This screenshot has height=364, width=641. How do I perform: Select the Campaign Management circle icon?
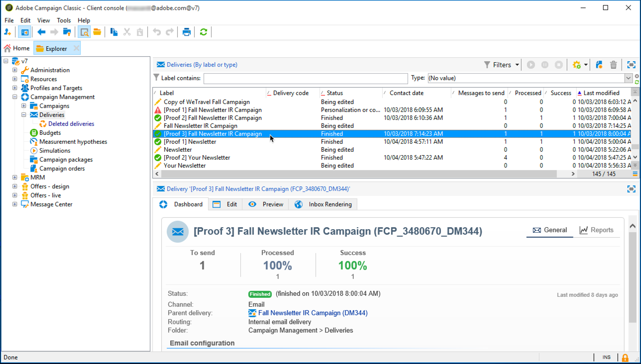pos(25,97)
